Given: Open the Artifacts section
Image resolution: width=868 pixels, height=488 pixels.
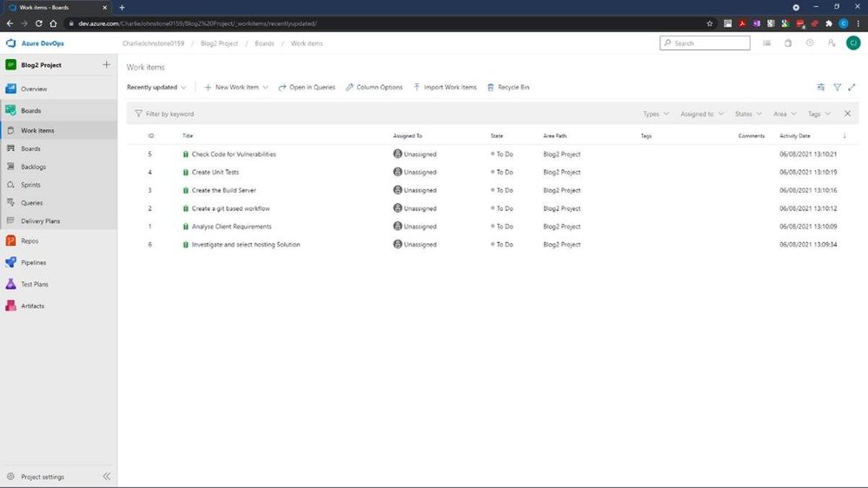Looking at the screenshot, I should tap(32, 306).
